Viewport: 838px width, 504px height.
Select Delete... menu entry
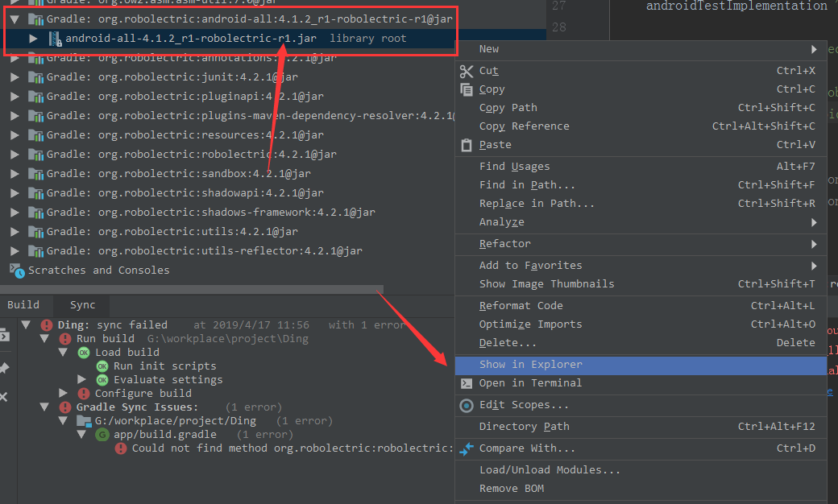(641, 343)
